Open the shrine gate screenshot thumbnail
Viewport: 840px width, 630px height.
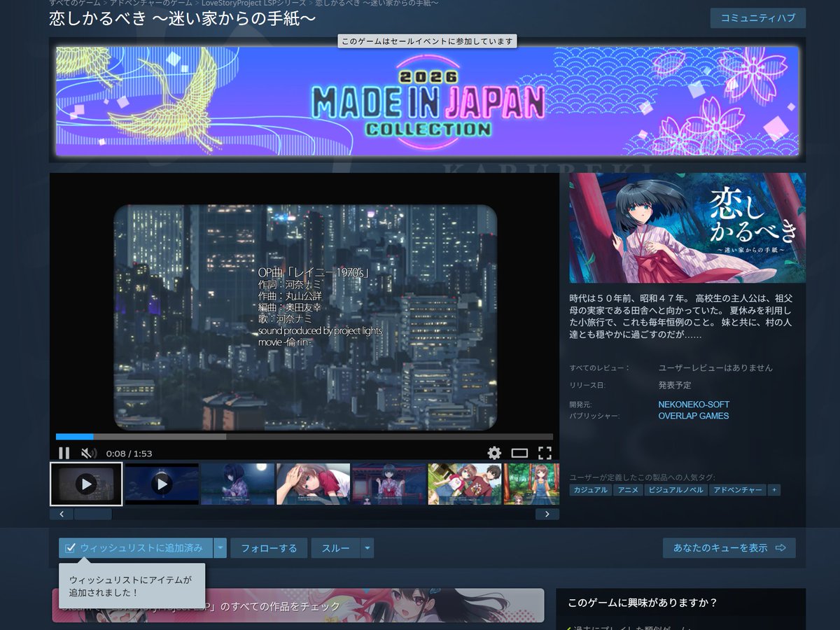[388, 484]
